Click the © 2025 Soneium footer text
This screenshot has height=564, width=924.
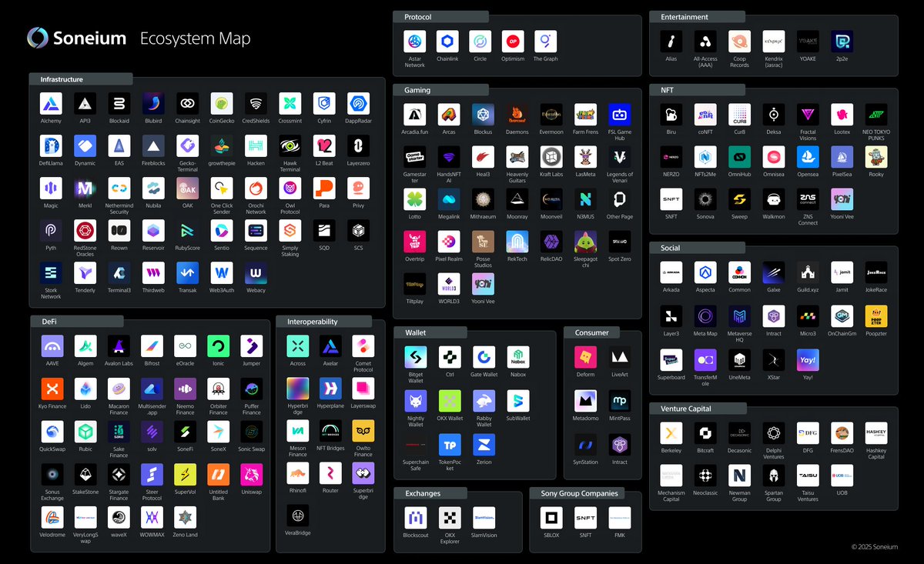click(x=874, y=547)
